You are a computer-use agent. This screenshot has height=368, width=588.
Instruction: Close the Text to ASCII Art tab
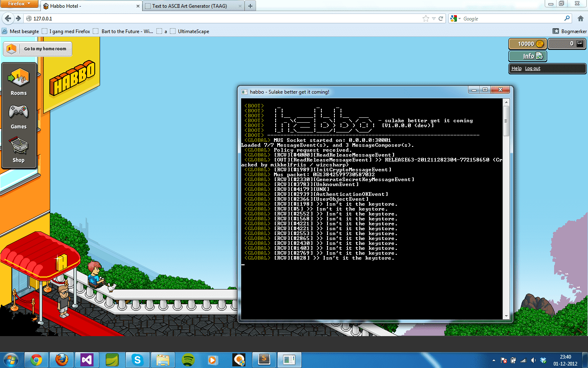click(x=240, y=6)
